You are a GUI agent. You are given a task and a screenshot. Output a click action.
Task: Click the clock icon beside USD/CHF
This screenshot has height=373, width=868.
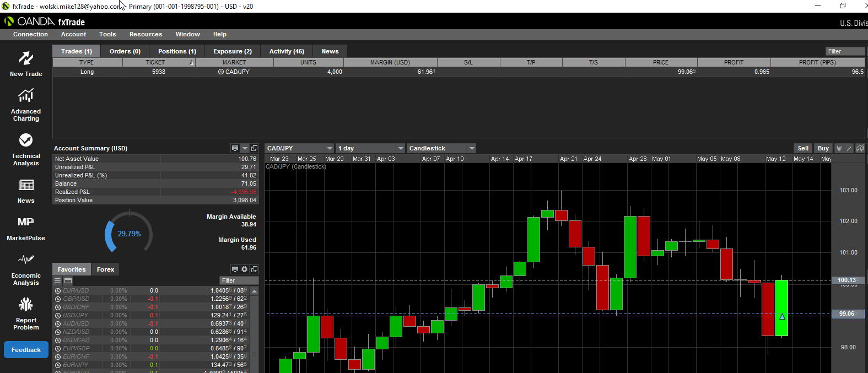click(x=58, y=307)
